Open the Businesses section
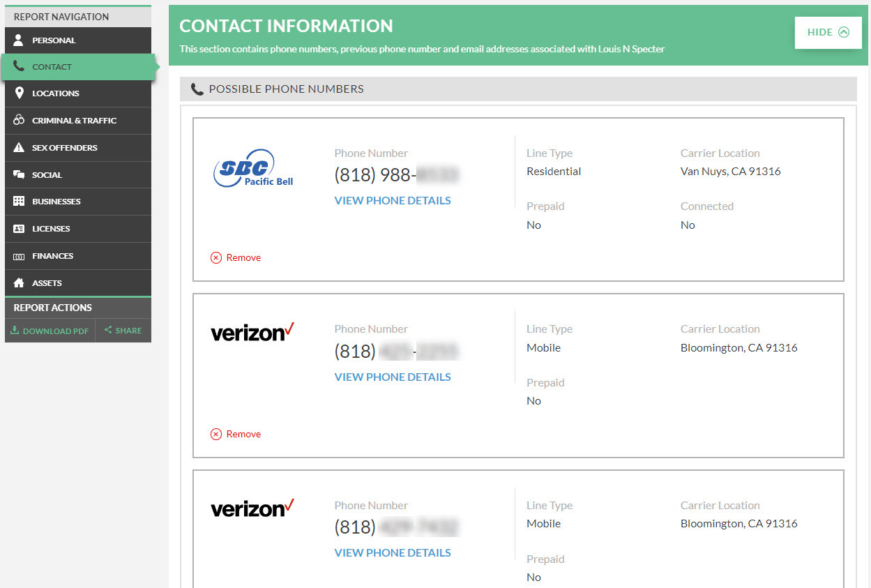 pos(78,202)
